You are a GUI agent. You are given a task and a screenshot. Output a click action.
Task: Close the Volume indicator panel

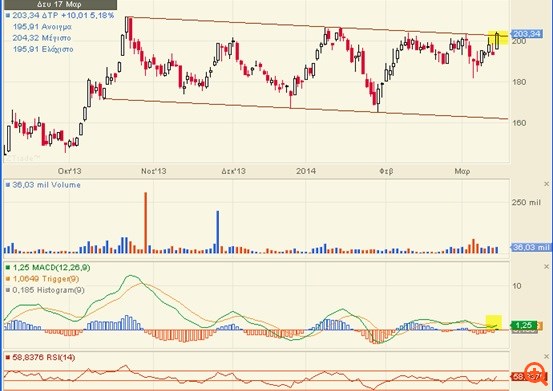[x=546, y=184]
